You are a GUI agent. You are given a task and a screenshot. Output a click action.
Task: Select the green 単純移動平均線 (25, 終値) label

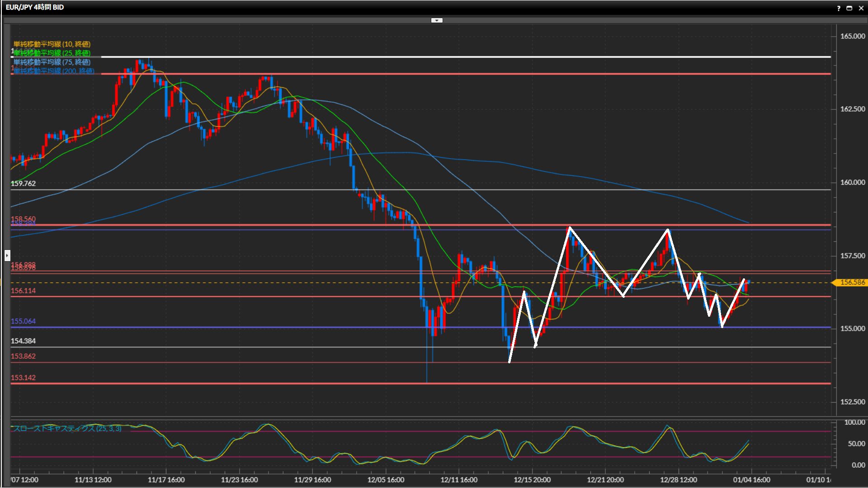52,53
